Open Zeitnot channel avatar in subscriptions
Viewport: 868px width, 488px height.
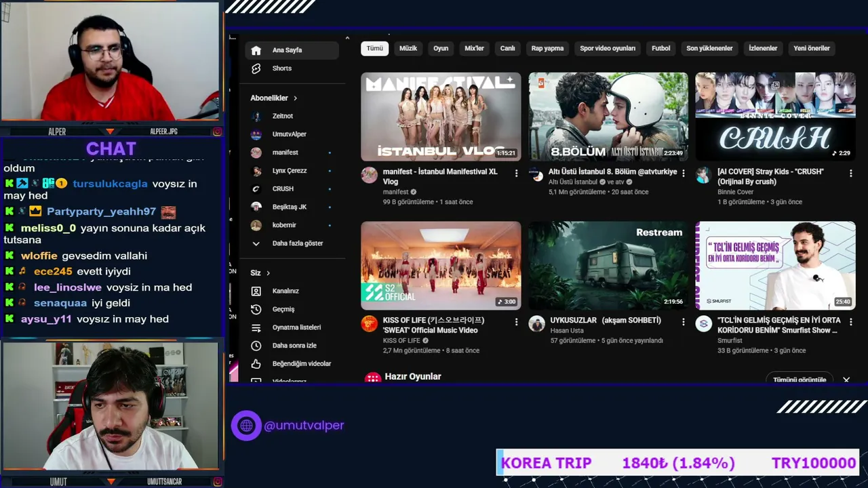[256, 116]
